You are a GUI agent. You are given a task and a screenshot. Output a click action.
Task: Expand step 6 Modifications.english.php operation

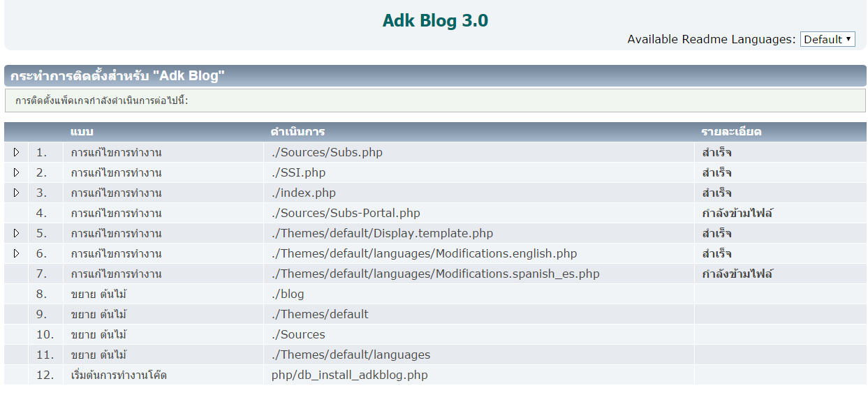17,253
